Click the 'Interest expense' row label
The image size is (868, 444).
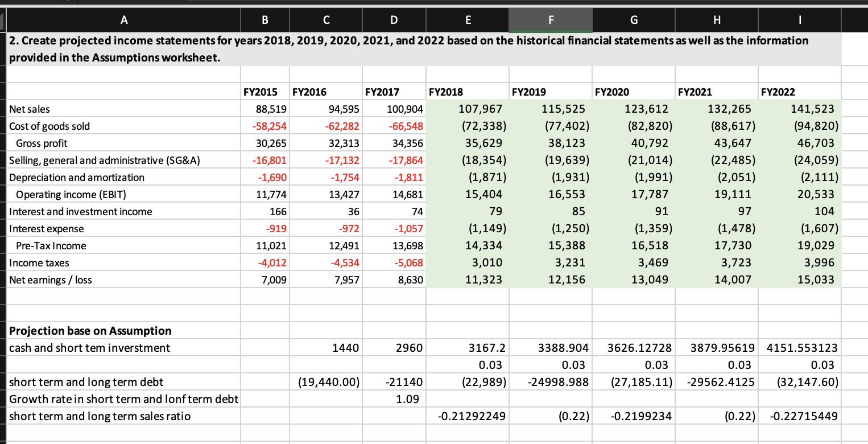(47, 228)
